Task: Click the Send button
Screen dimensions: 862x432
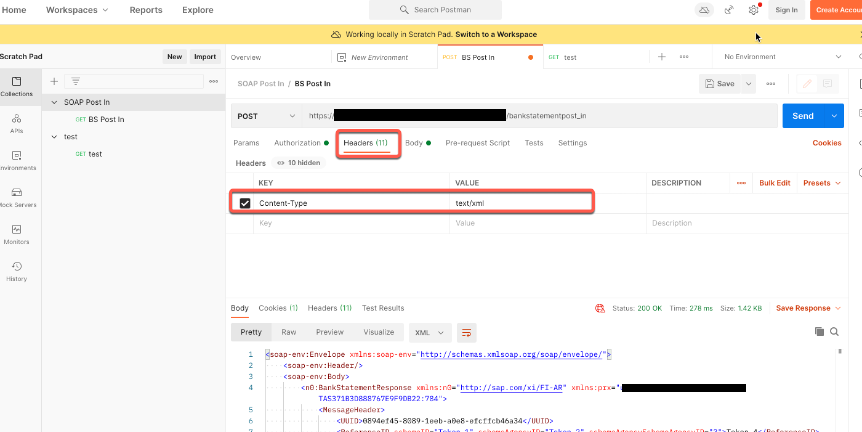Action: [803, 116]
